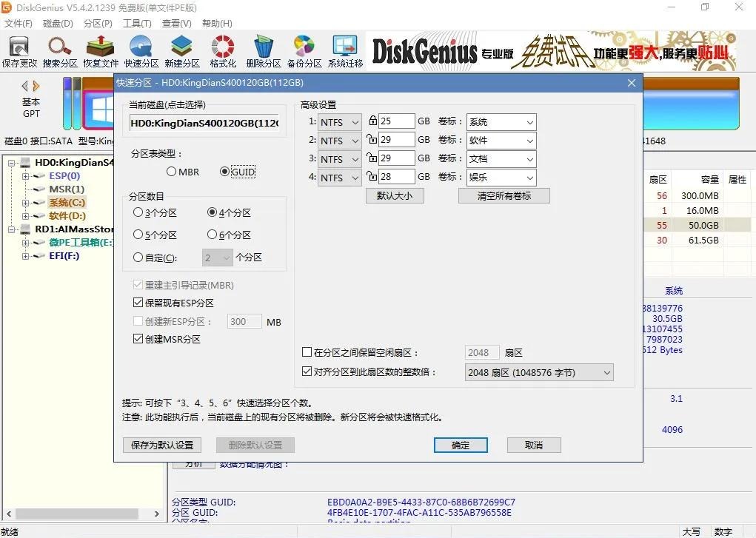Click the Quick Partition (快速分区) toolbar icon
756x538 pixels.
click(x=141, y=52)
